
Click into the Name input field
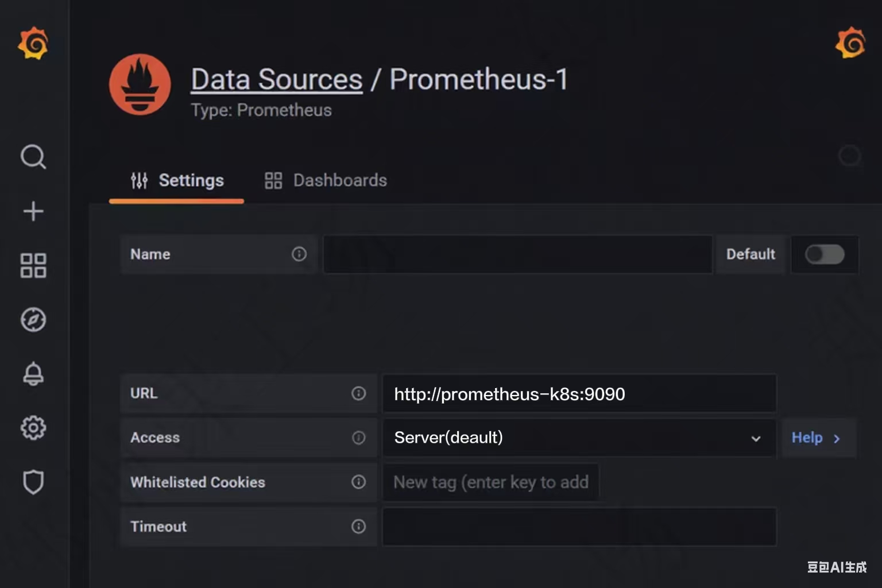click(x=518, y=254)
